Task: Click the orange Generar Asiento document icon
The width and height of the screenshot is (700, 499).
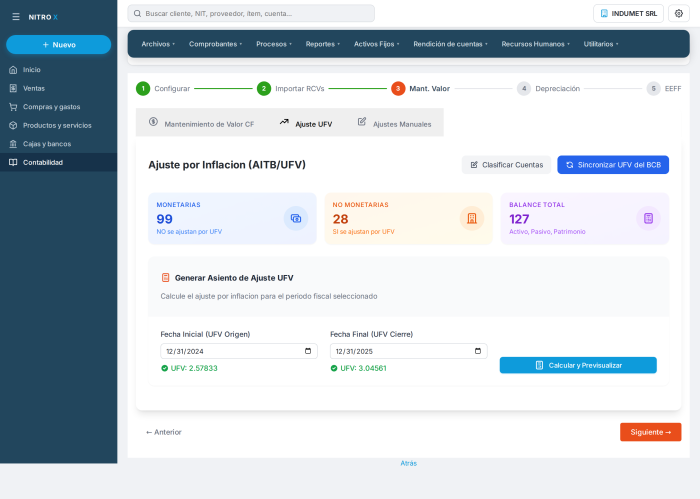Action: point(166,278)
